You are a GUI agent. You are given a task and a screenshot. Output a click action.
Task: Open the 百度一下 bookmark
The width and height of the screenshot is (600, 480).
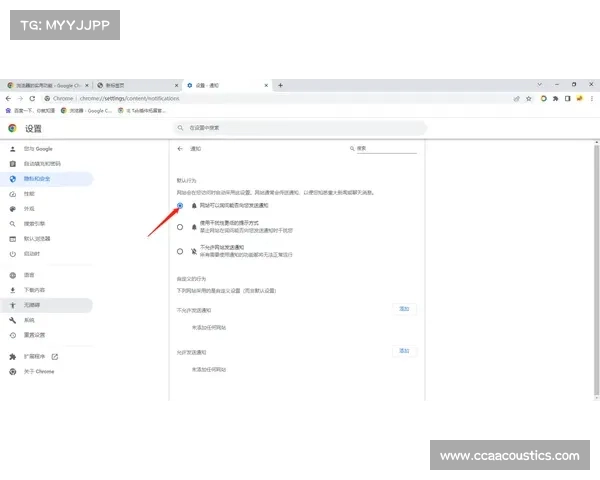30,111
